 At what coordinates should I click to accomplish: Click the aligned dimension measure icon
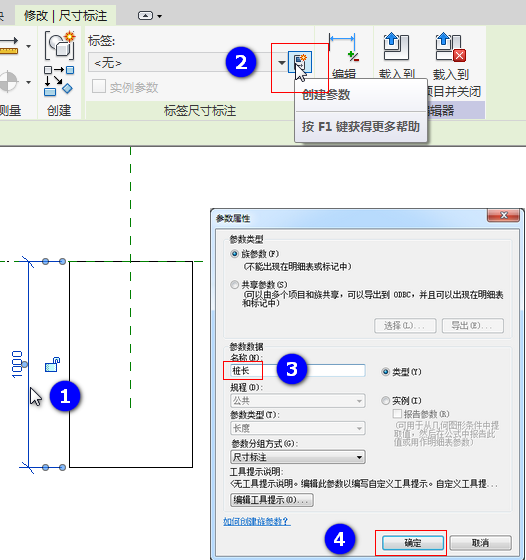tap(9, 46)
